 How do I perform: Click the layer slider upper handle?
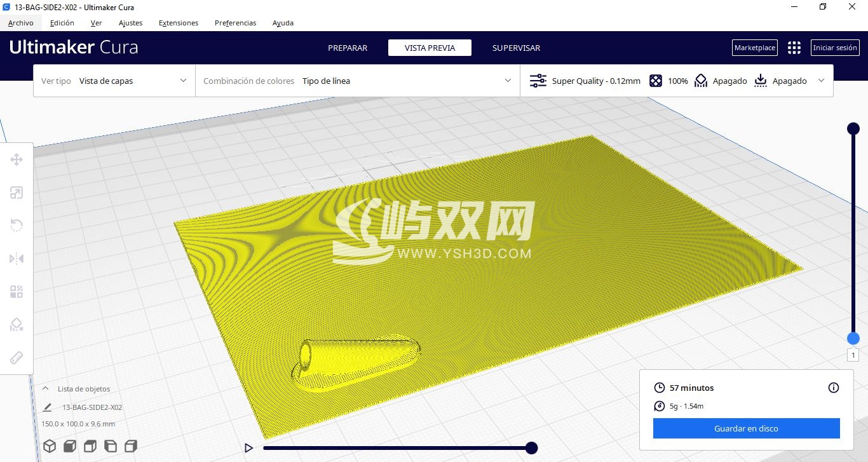pos(853,128)
